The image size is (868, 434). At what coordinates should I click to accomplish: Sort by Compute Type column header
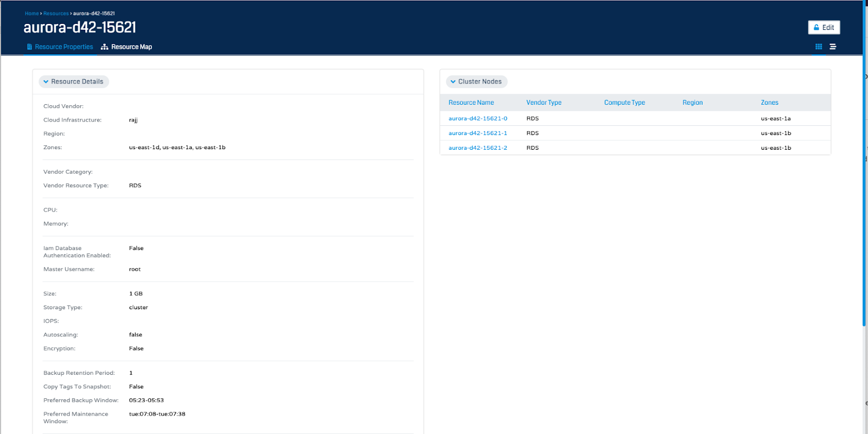click(x=624, y=103)
